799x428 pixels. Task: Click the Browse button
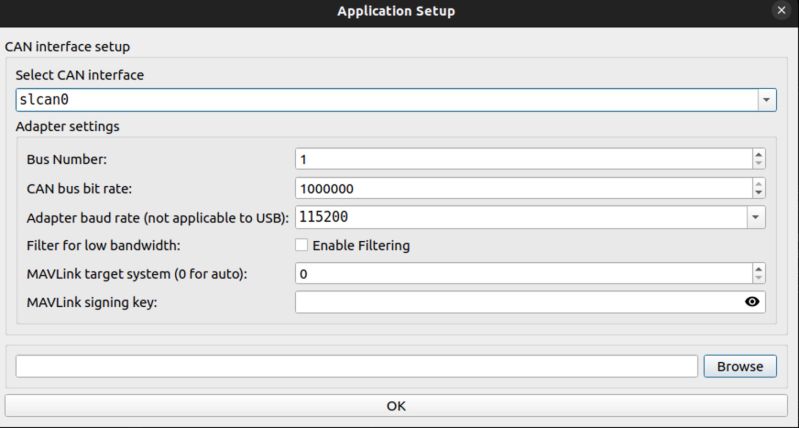[x=740, y=366]
